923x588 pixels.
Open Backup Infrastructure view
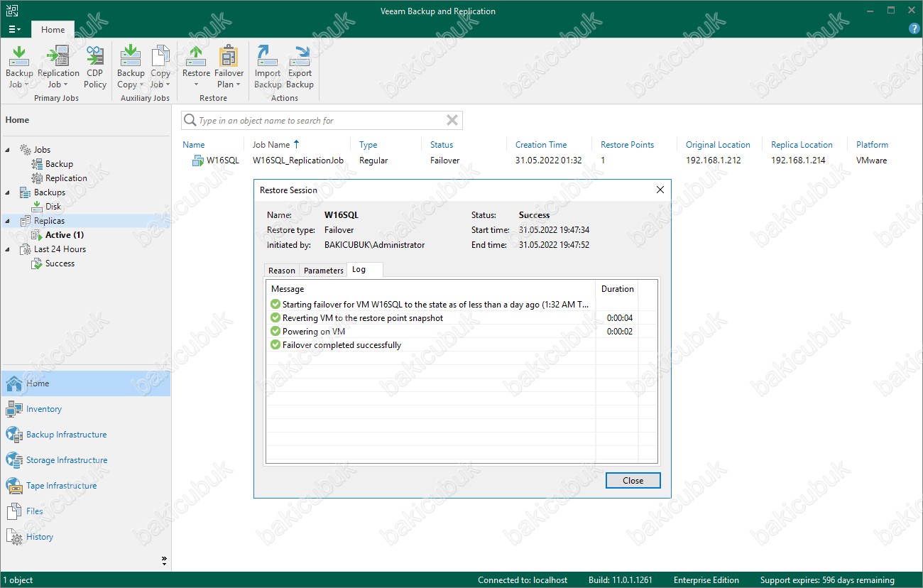[66, 435]
